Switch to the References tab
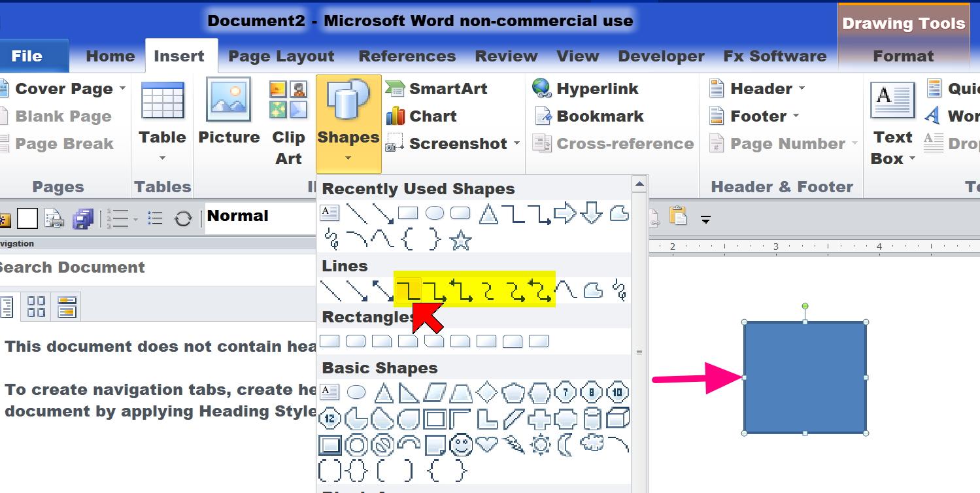Image resolution: width=980 pixels, height=493 pixels. coord(407,56)
